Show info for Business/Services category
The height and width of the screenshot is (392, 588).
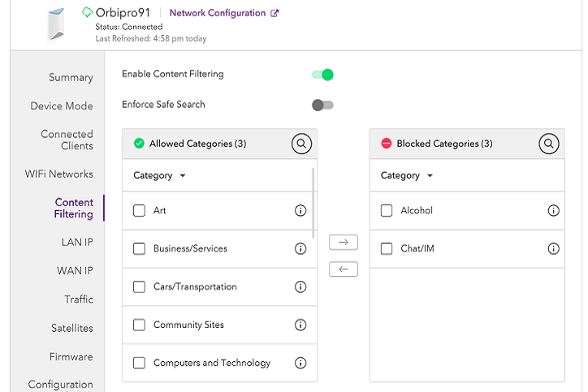click(x=300, y=249)
